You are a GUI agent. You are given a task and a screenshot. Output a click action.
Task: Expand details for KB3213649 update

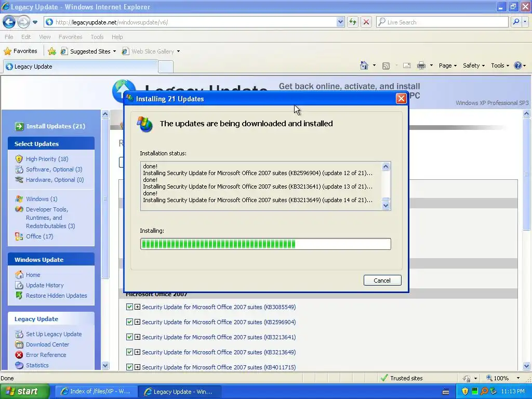click(x=137, y=352)
